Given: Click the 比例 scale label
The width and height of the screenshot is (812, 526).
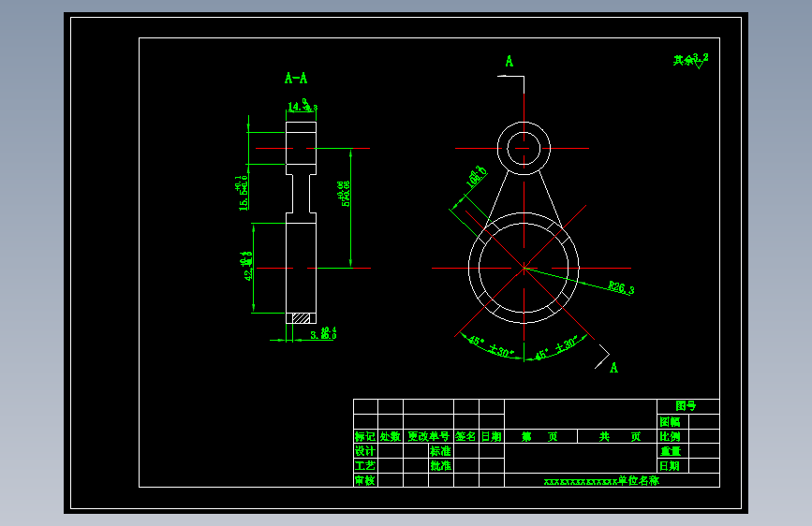Looking at the screenshot, I should 670,436.
